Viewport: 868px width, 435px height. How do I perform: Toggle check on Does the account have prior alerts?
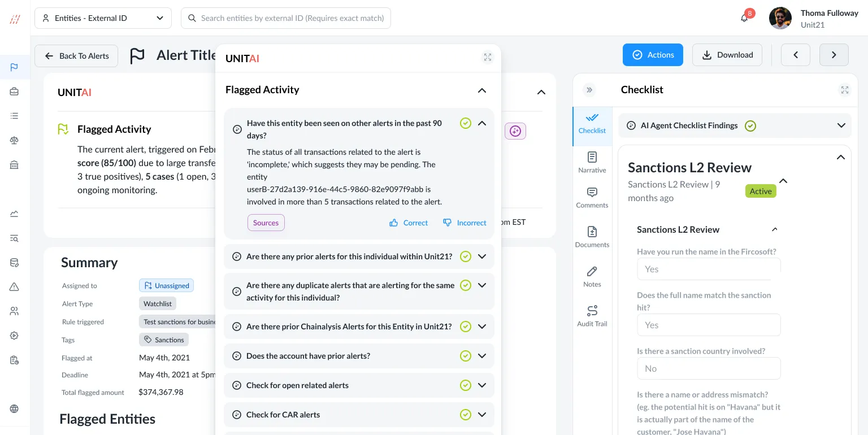click(465, 356)
